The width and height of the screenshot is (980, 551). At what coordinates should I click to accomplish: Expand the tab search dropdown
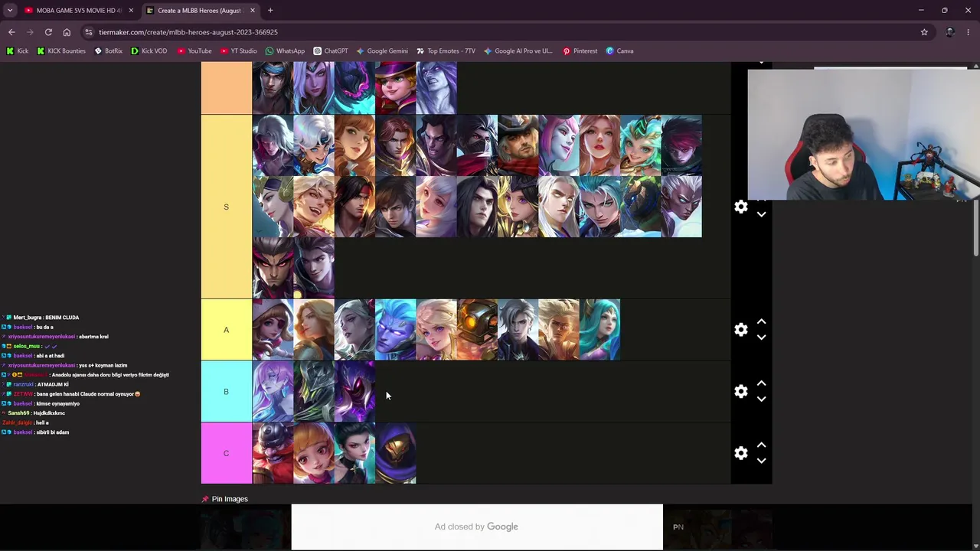click(10, 11)
